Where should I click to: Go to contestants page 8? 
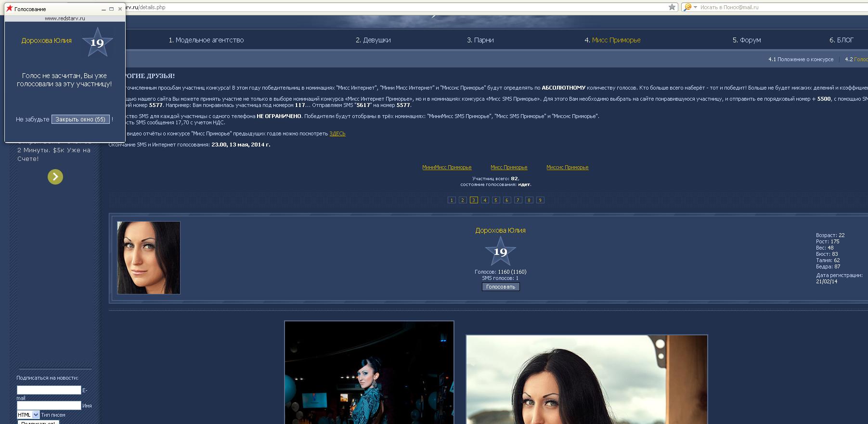[529, 200]
